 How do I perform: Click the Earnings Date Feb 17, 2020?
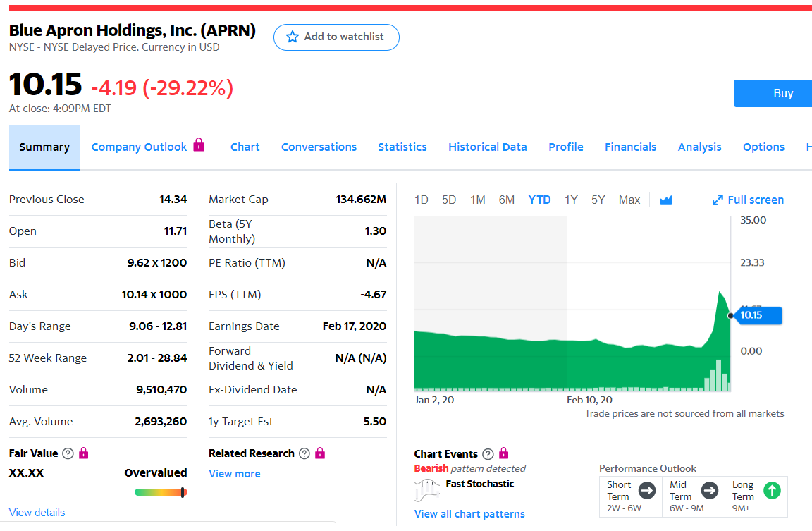(355, 326)
